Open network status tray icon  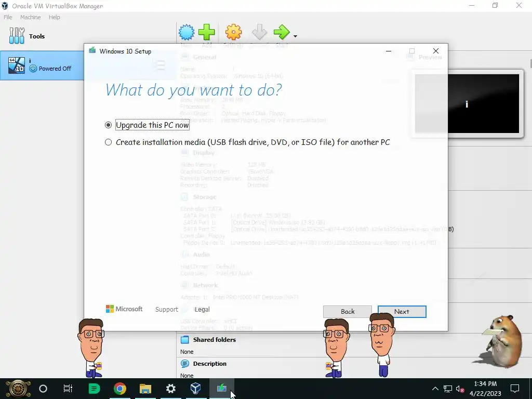pyautogui.click(x=448, y=389)
